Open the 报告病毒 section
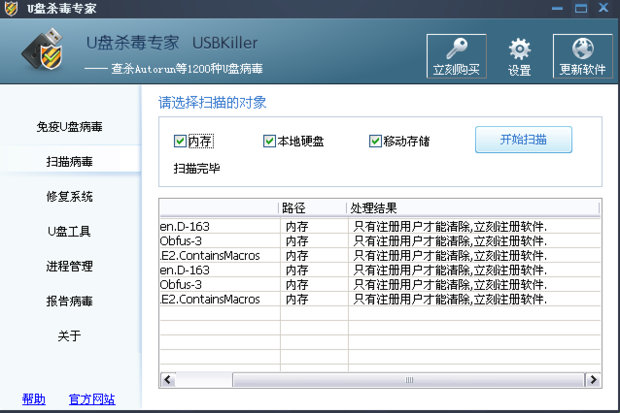620x413 pixels. [x=70, y=301]
